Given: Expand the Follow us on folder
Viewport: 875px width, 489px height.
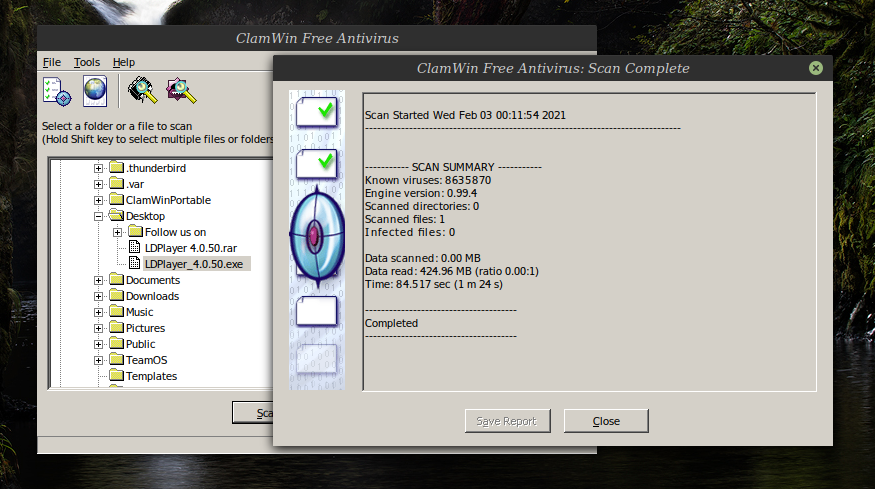Looking at the screenshot, I should 117,232.
